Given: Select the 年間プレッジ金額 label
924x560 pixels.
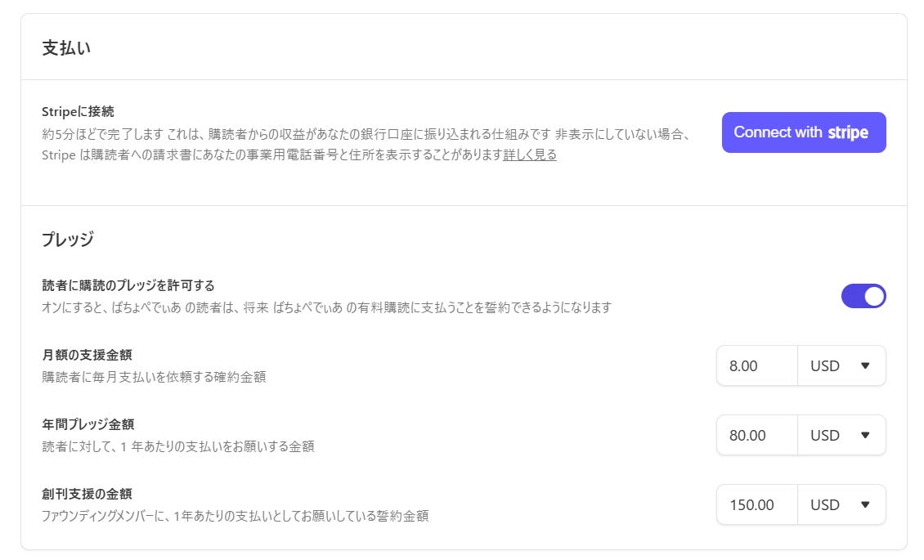Looking at the screenshot, I should pyautogui.click(x=87, y=424).
